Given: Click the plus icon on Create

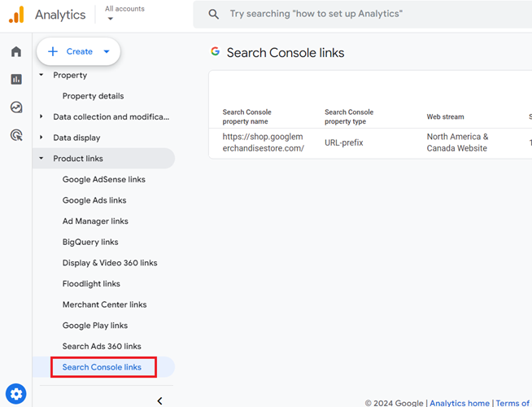Looking at the screenshot, I should click(53, 51).
